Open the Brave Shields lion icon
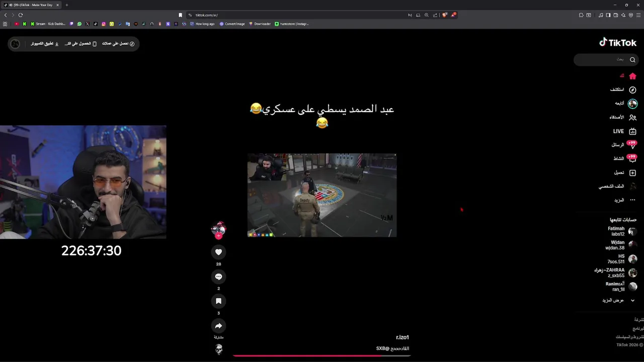 (x=444, y=15)
